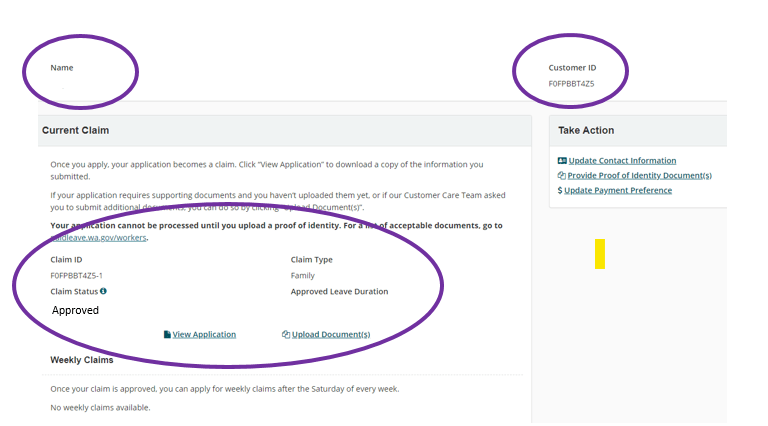
Task: Click the dollar sign icon beside Update Payment Preference
Action: [560, 190]
